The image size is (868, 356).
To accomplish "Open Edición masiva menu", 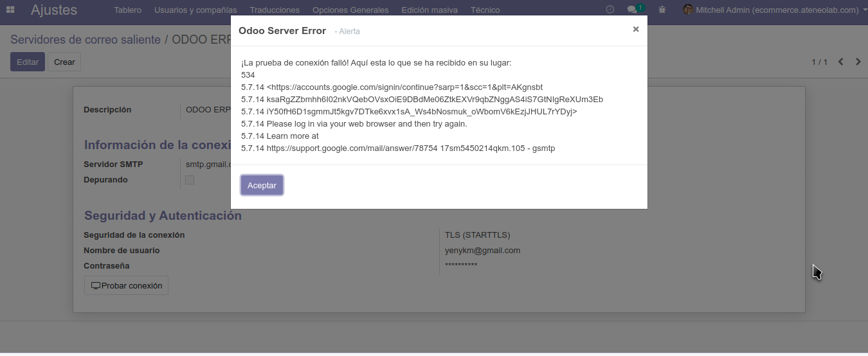I will [429, 10].
